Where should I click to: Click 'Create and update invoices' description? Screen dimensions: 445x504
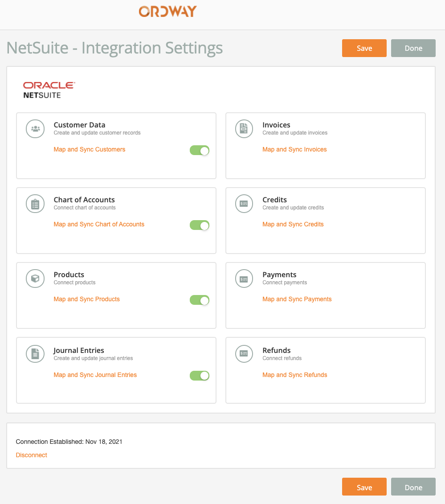point(295,133)
